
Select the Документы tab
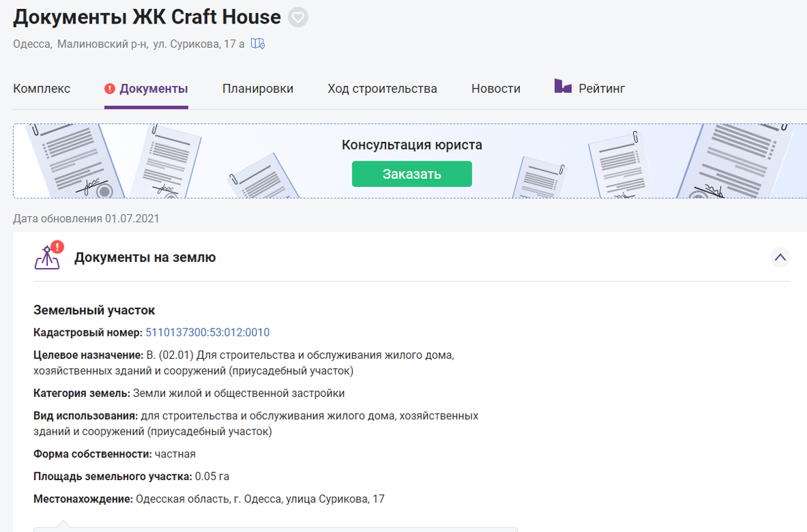pos(146,89)
